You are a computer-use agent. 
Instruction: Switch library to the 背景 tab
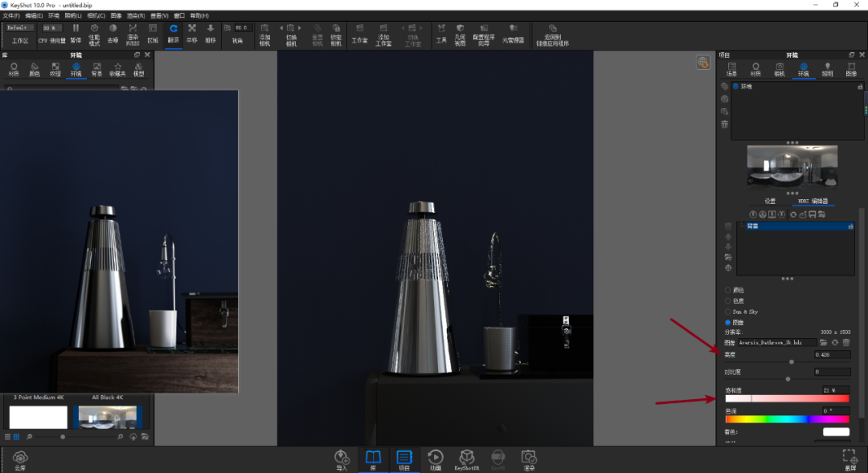click(97, 70)
